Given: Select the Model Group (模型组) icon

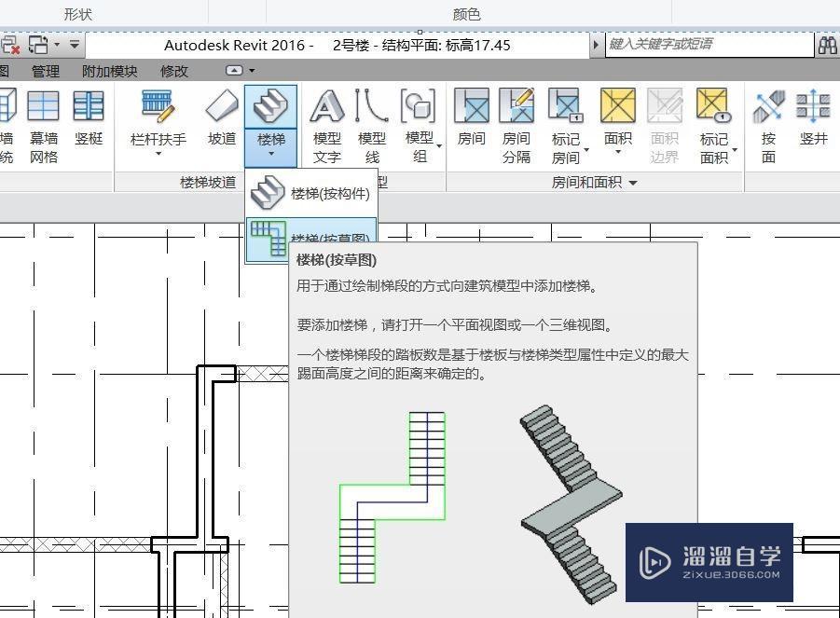Looking at the screenshot, I should click(x=418, y=105).
